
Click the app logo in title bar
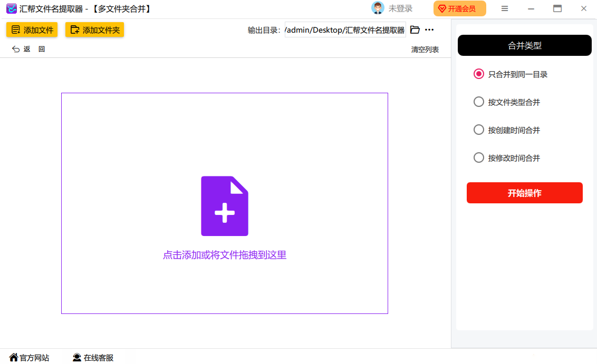[x=11, y=9]
